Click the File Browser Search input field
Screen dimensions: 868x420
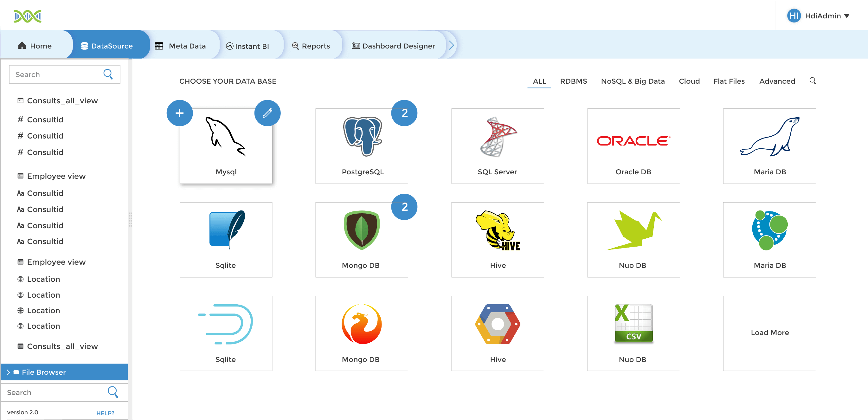[64, 392]
